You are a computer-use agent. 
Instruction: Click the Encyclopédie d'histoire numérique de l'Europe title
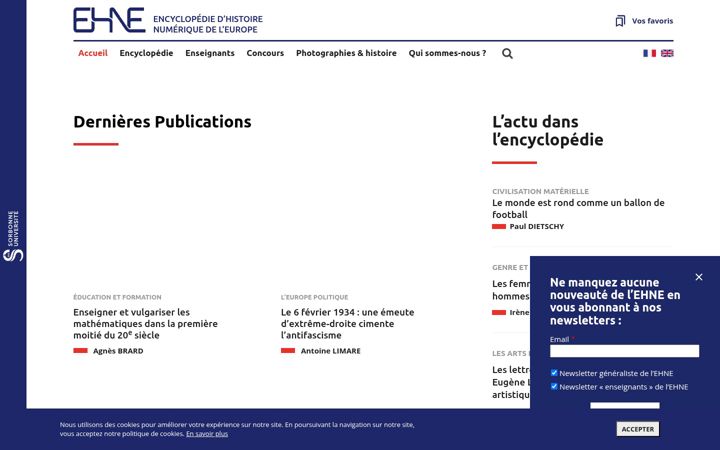click(208, 24)
